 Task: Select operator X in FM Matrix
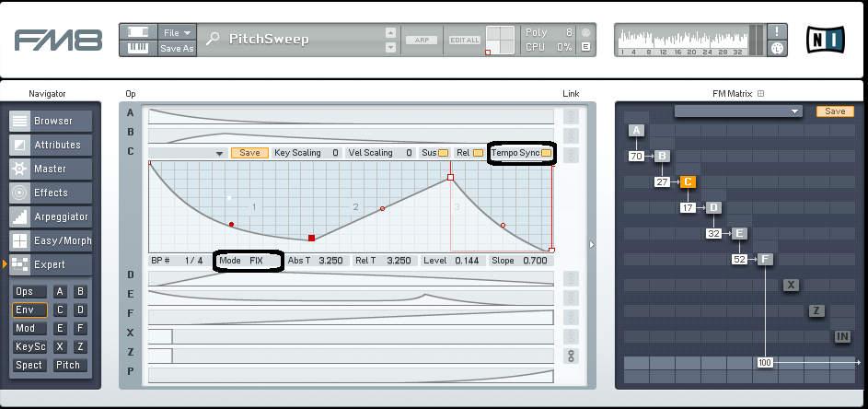[791, 285]
